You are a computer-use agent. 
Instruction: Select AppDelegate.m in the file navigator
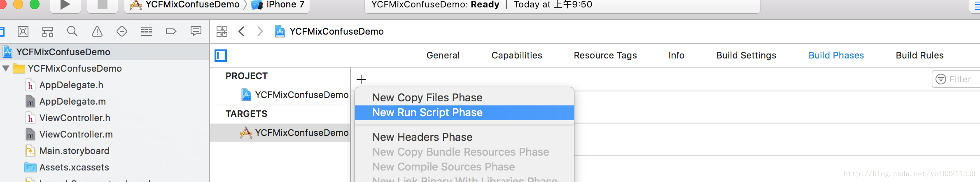[x=72, y=101]
